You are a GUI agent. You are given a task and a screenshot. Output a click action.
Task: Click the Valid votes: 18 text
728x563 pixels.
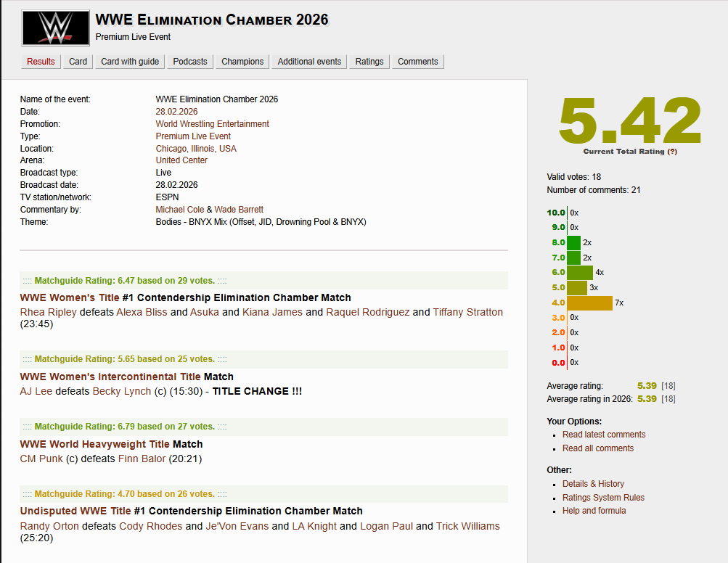point(574,177)
